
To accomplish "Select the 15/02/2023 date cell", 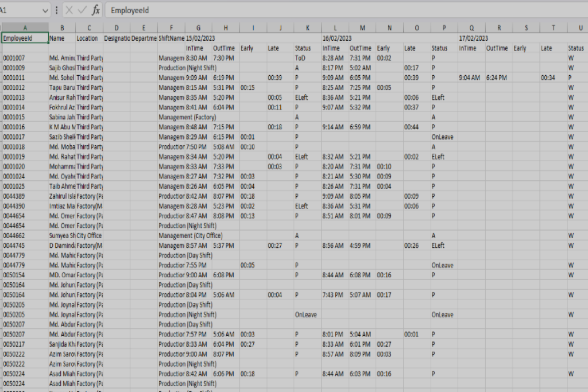I will (198, 38).
